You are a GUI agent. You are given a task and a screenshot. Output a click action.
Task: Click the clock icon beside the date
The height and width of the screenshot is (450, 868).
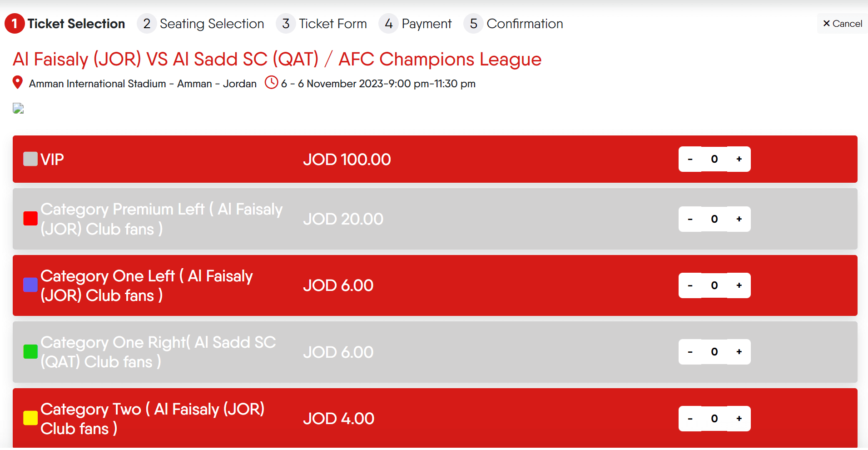point(271,82)
